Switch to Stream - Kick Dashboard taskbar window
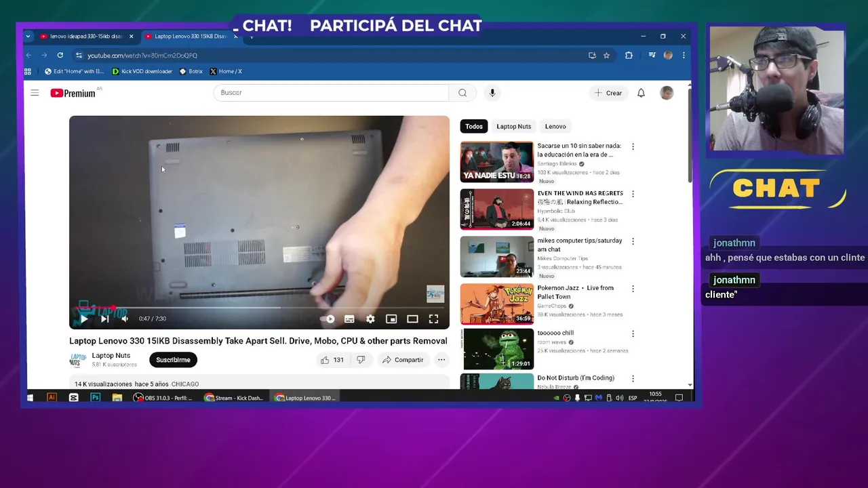 pos(234,398)
